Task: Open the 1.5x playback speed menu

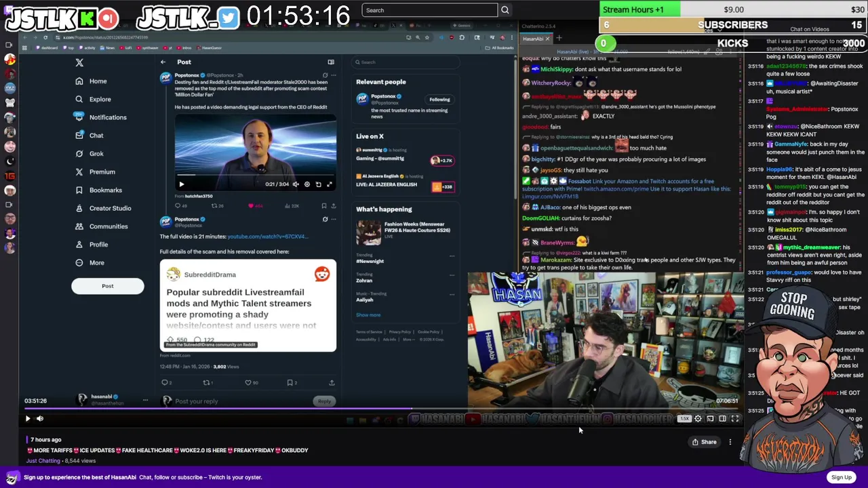Action: (684, 419)
